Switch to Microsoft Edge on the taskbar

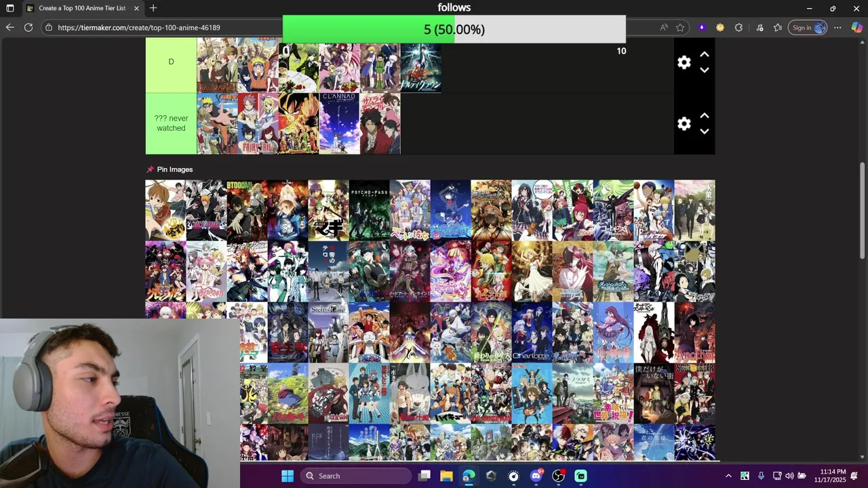tap(469, 476)
